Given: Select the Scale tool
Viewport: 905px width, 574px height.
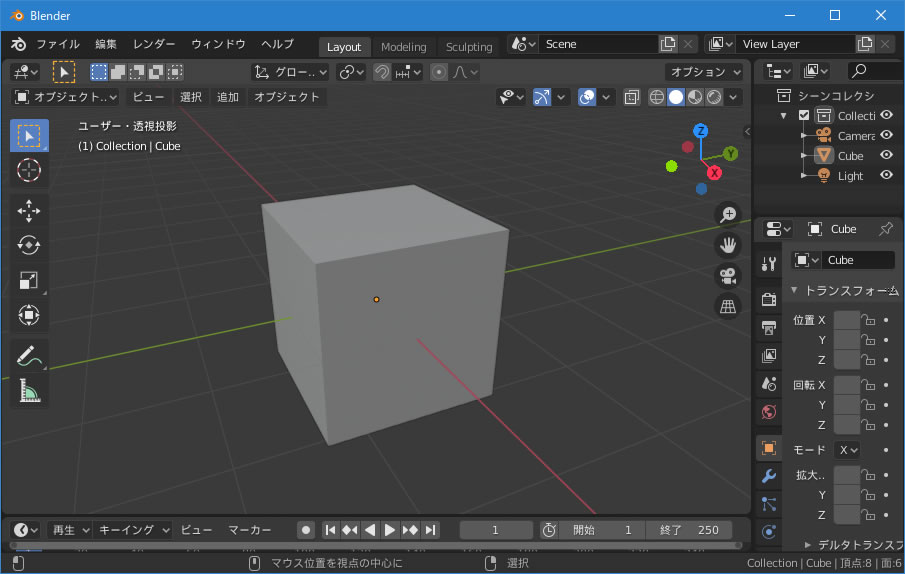Looking at the screenshot, I should point(29,281).
